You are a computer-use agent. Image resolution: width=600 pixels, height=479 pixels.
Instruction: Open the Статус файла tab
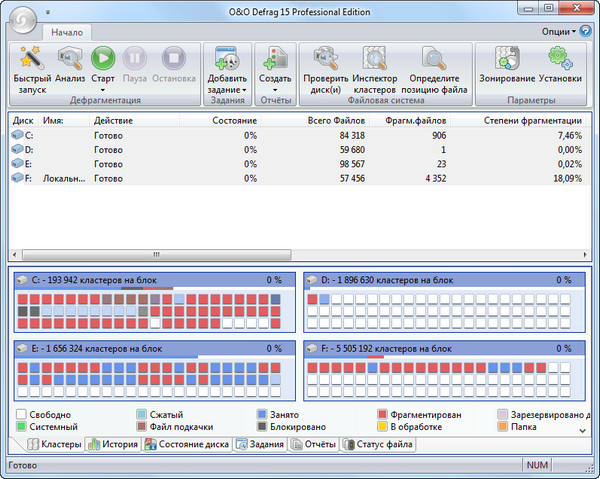pyautogui.click(x=380, y=445)
